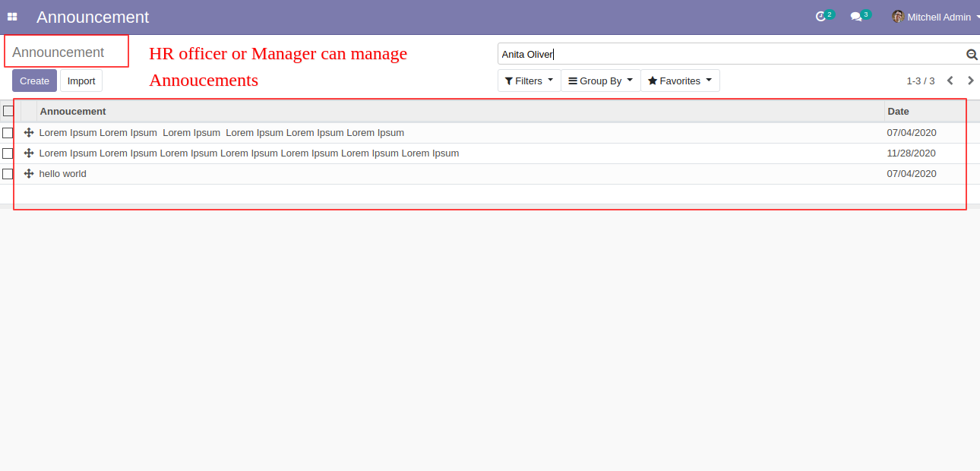Click the search field containing Anita Oliver
Screen dimensions: 980x471
729,55
